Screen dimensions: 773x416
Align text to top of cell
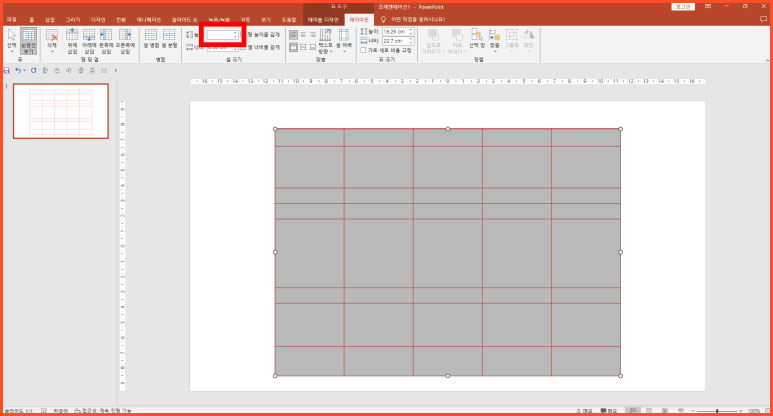[293, 47]
